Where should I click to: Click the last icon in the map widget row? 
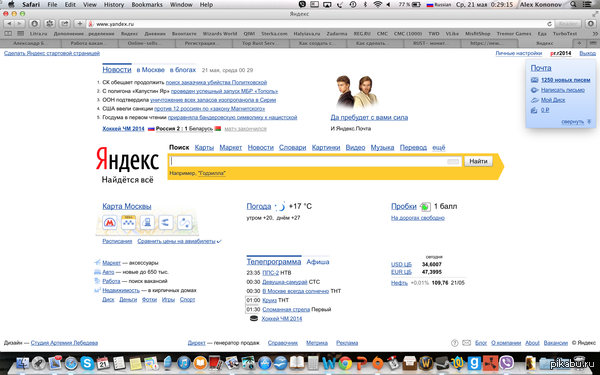tap(184, 222)
